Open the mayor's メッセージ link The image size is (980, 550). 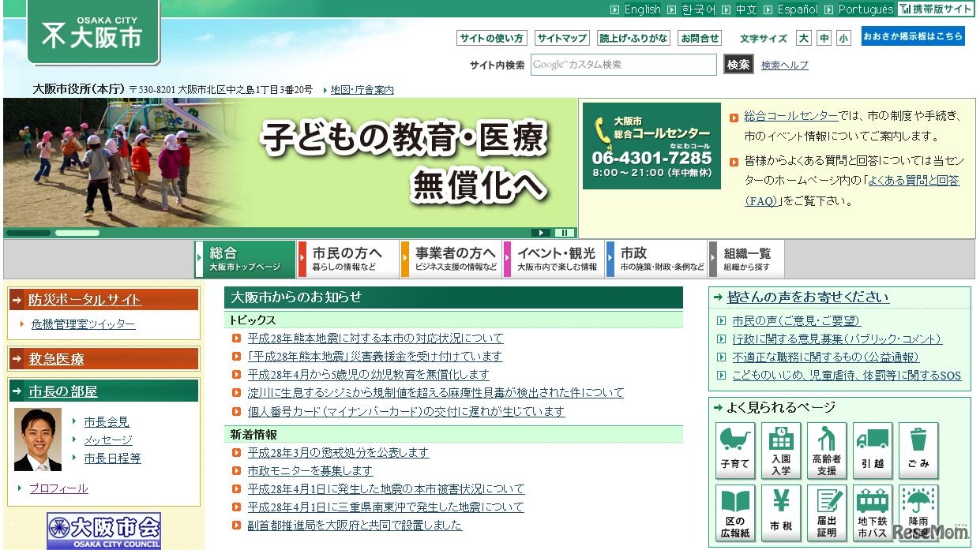(108, 440)
